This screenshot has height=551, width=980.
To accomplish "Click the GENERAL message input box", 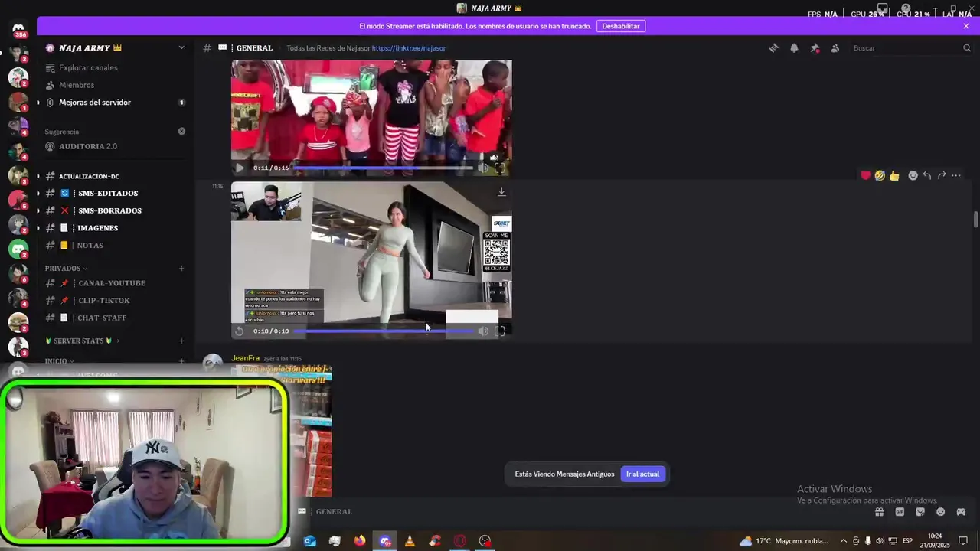I will tap(582, 512).
